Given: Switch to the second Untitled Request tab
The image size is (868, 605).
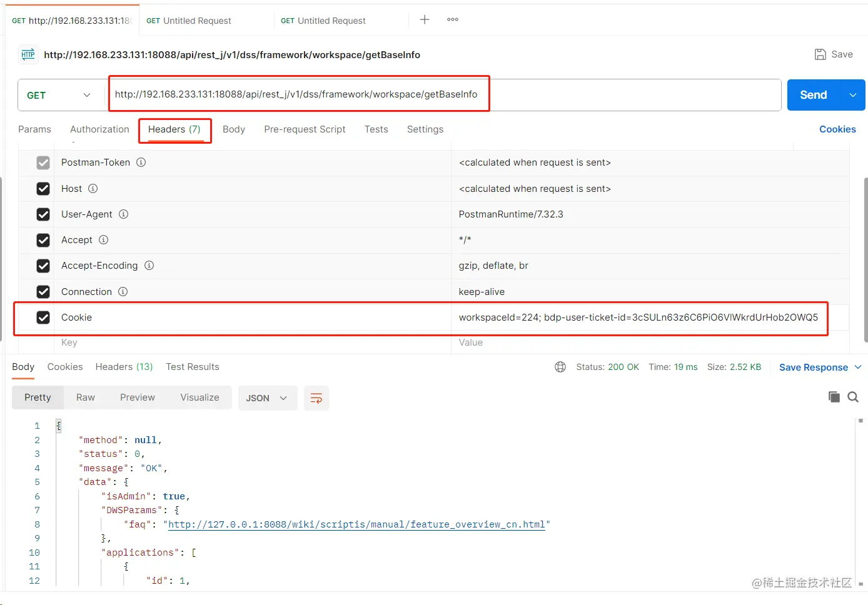Looking at the screenshot, I should 189,21.
